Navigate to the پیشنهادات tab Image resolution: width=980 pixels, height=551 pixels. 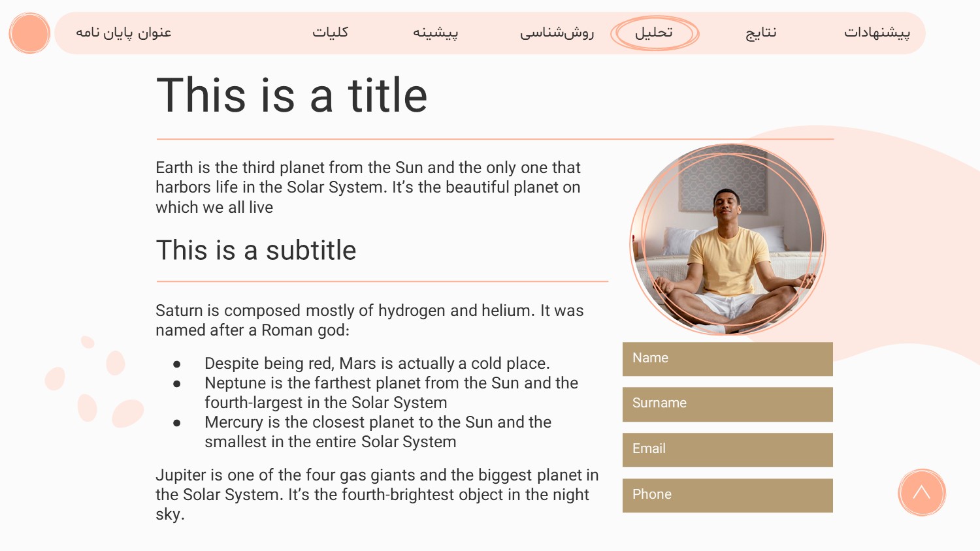(x=877, y=33)
